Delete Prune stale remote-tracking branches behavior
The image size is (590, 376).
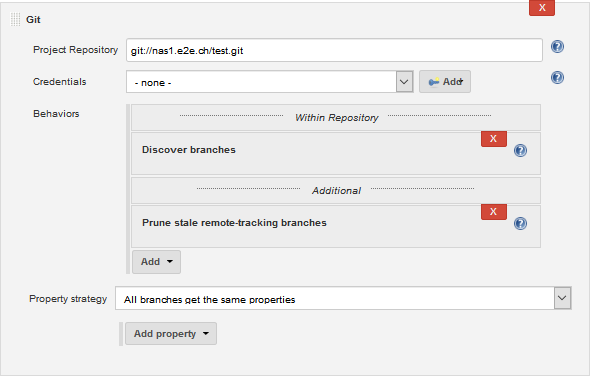[494, 212]
